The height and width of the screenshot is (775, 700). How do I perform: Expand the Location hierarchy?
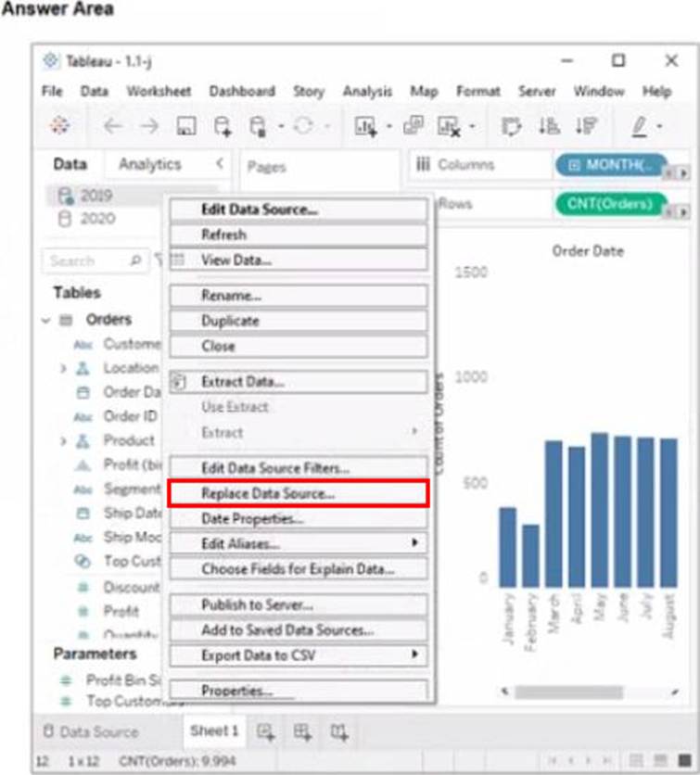pyautogui.click(x=63, y=368)
